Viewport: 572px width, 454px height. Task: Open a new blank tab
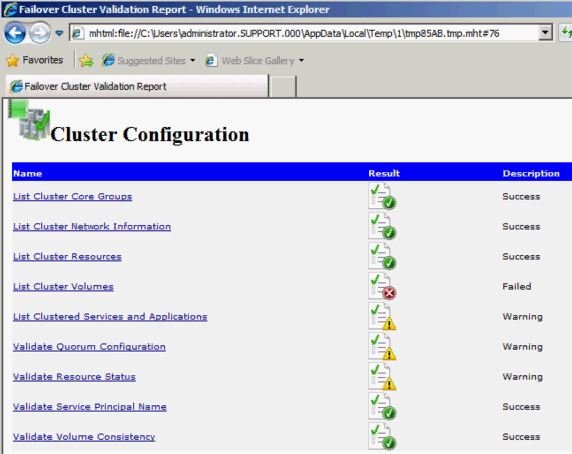282,87
